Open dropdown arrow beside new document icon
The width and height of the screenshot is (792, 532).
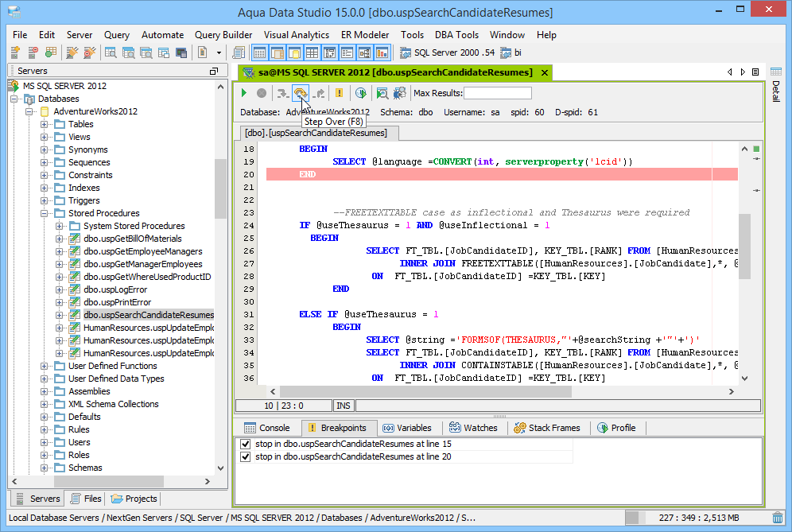click(x=219, y=52)
